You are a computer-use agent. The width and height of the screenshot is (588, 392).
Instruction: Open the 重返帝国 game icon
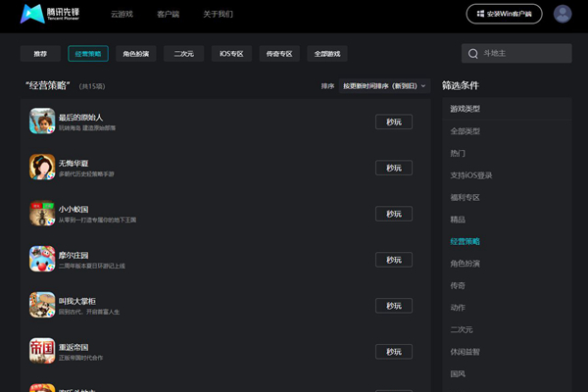[x=42, y=351]
